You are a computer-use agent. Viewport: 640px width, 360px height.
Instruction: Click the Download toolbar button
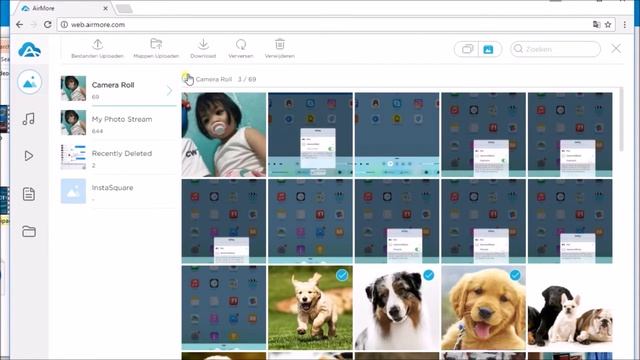point(203,48)
